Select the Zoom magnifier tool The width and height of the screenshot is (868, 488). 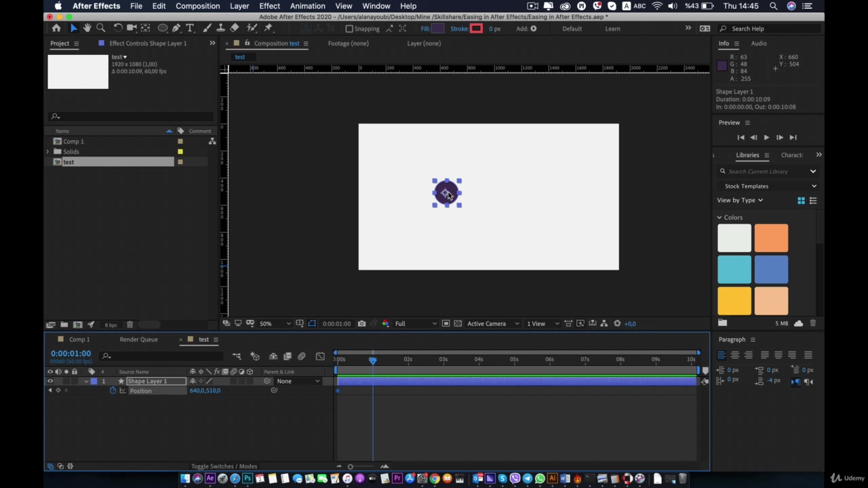pyautogui.click(x=101, y=28)
